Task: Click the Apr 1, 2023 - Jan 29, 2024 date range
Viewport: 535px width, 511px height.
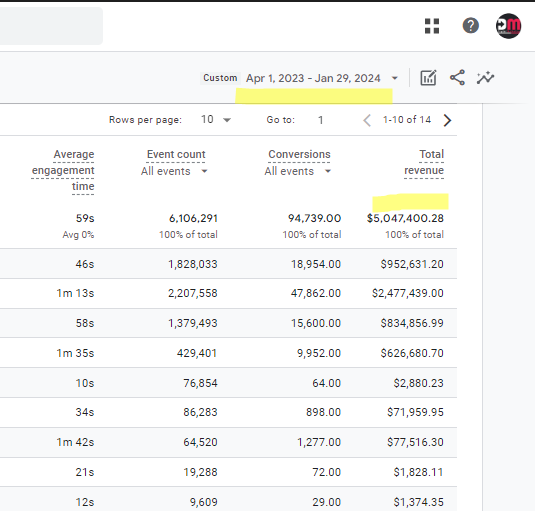Action: click(x=313, y=78)
